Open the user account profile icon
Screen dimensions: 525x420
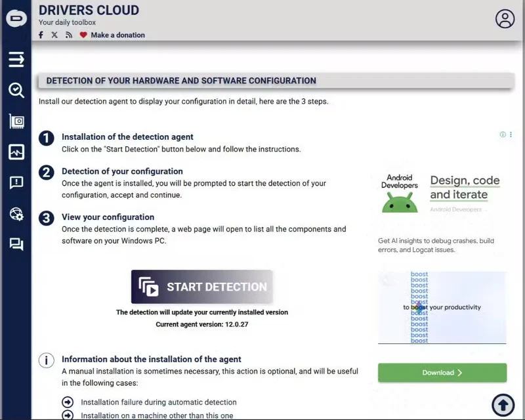click(505, 19)
